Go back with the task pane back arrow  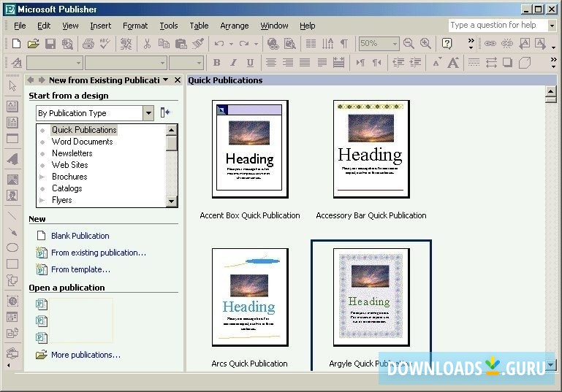(31, 80)
